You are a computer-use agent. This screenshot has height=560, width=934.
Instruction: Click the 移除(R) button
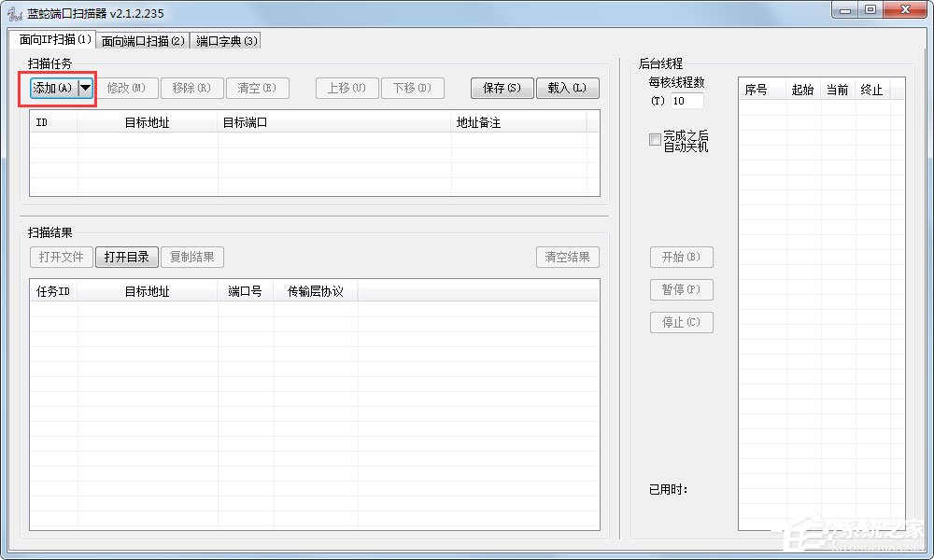[191, 88]
